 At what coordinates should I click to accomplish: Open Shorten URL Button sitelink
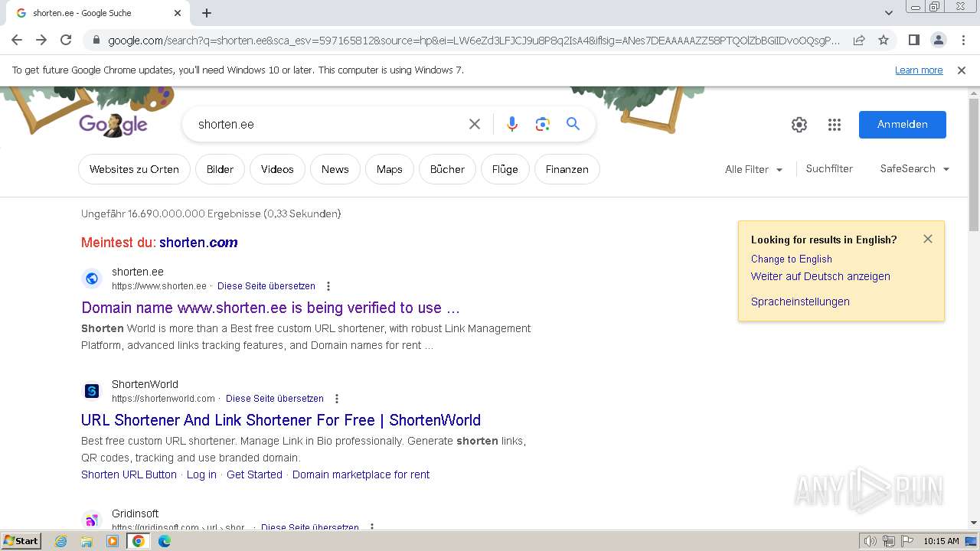pos(129,474)
